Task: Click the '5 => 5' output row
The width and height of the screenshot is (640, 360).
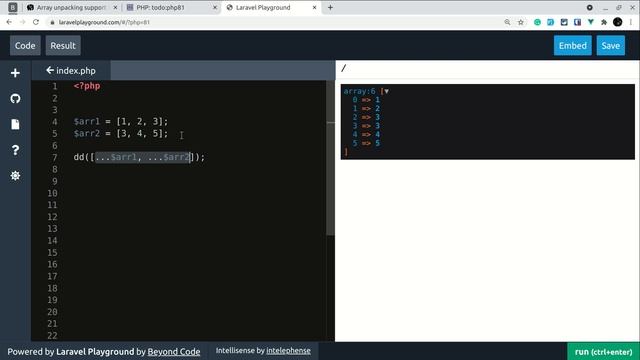Action: pyautogui.click(x=366, y=143)
